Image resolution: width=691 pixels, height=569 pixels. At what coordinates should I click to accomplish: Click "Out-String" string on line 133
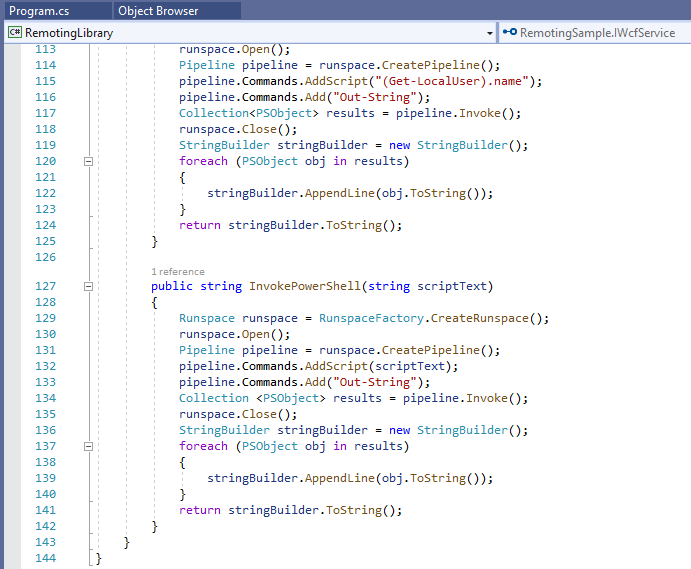[375, 382]
